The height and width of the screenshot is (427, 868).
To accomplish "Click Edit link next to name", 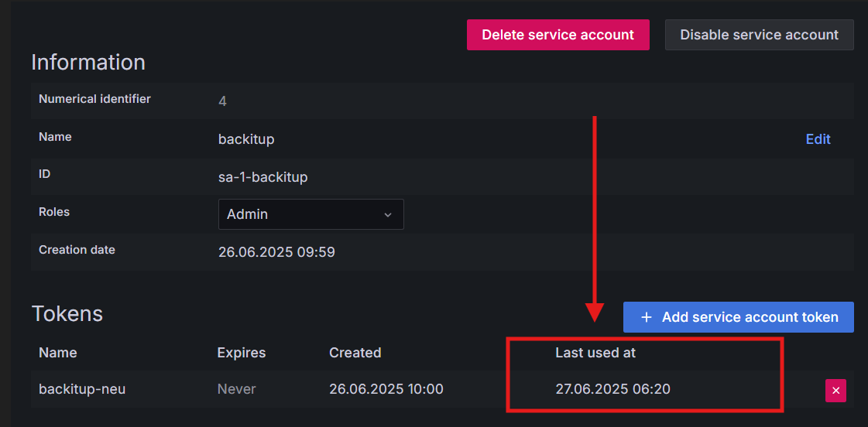I will [x=818, y=139].
